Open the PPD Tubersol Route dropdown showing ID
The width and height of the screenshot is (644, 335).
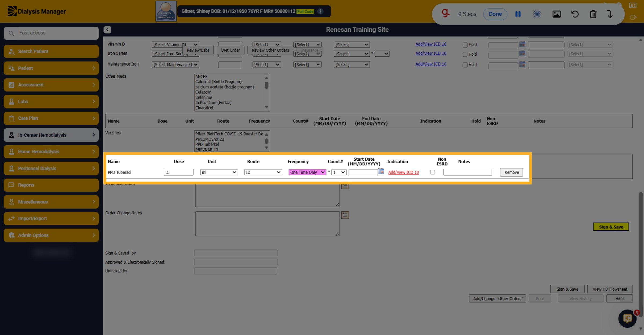pos(263,172)
